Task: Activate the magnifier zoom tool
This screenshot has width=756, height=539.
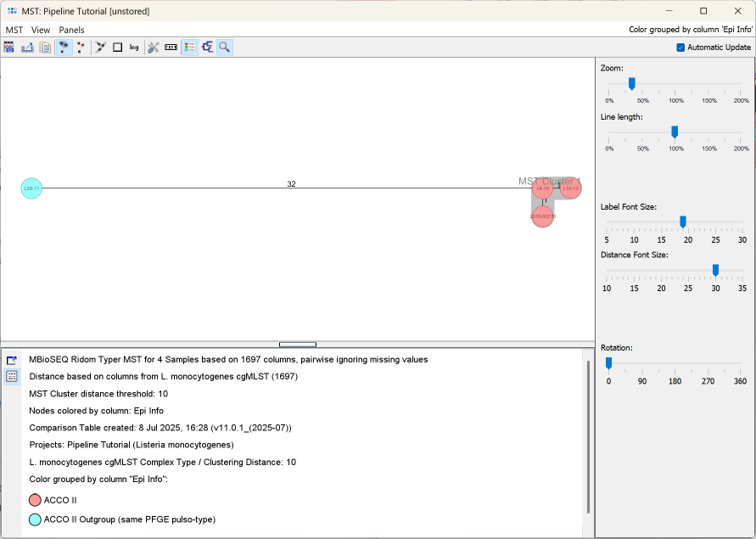Action: (224, 47)
